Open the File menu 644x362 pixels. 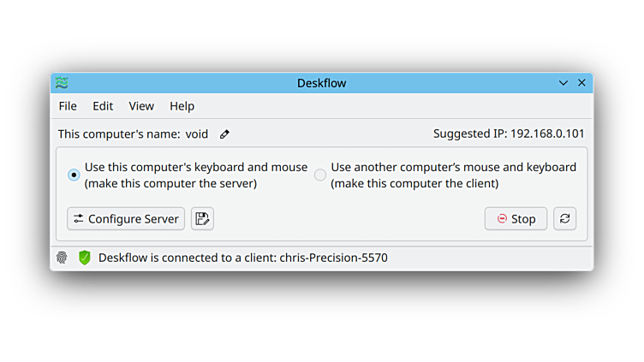68,106
